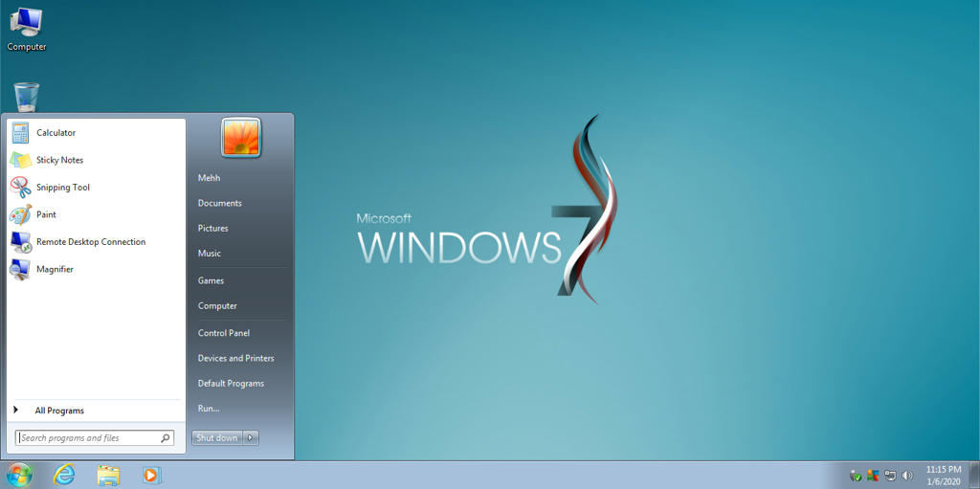
Task: Open Windows Explorer from the taskbar
Action: click(108, 476)
